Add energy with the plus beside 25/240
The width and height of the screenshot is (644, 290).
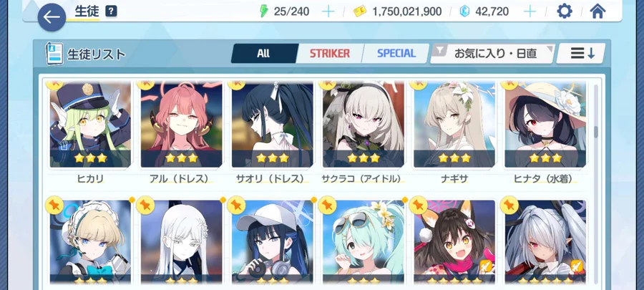(328, 11)
